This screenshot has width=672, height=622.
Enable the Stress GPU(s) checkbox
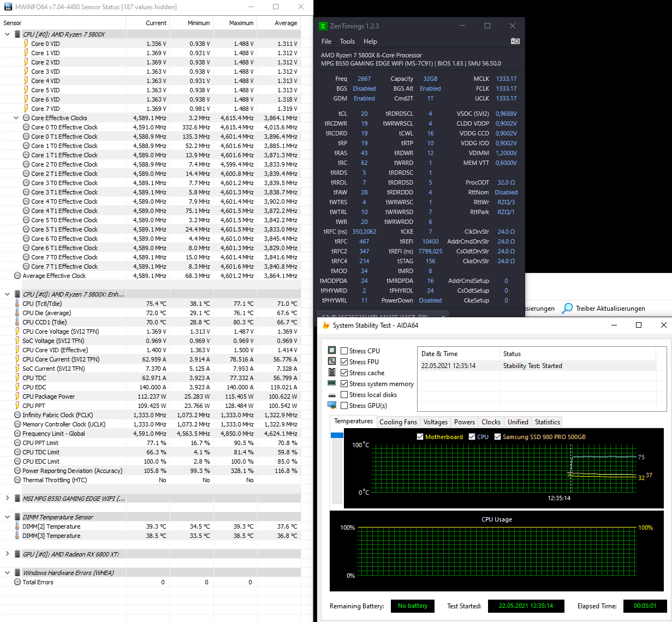click(344, 406)
